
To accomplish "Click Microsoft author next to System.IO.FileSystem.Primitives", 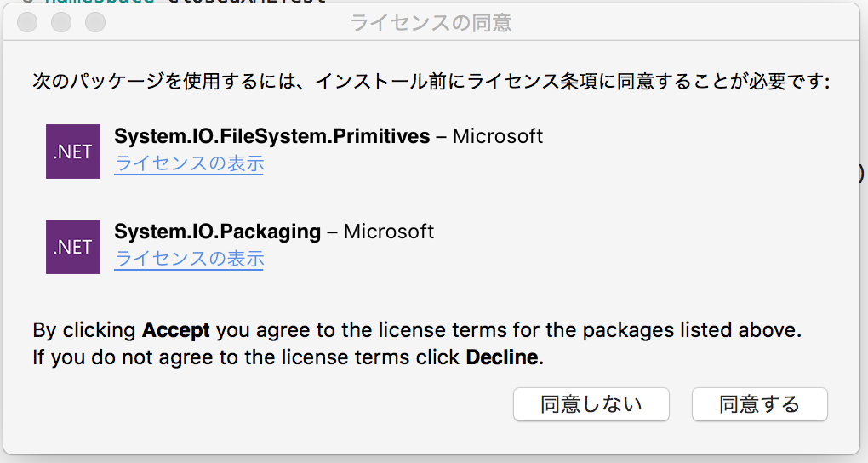I will point(498,136).
